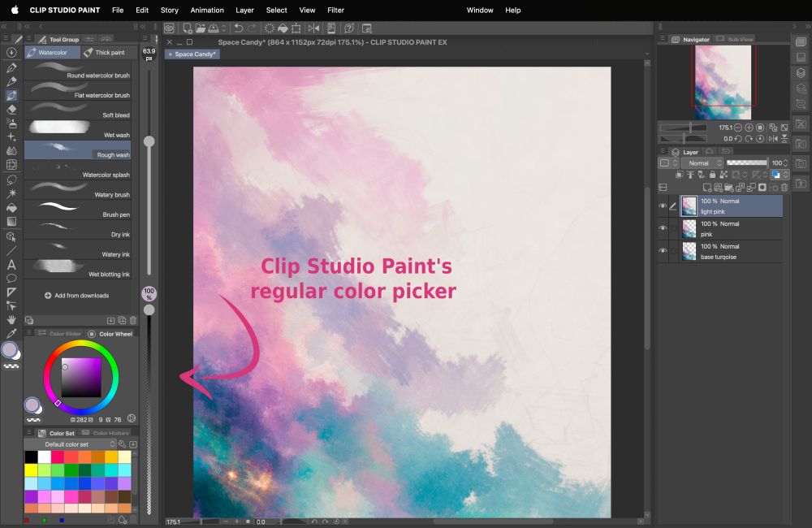
Task: Hide the base turqoise layer
Action: 663,251
